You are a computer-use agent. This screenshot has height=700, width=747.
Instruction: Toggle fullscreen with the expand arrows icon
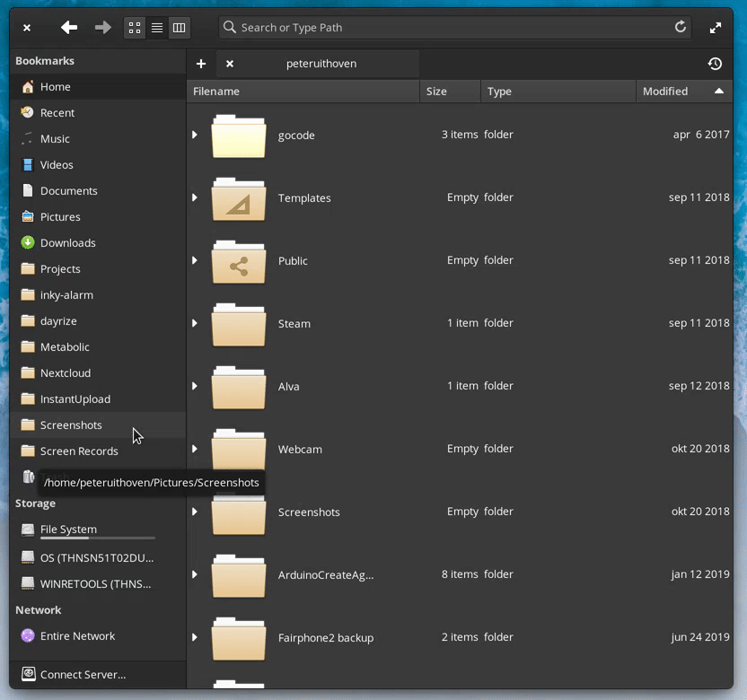pyautogui.click(x=715, y=27)
